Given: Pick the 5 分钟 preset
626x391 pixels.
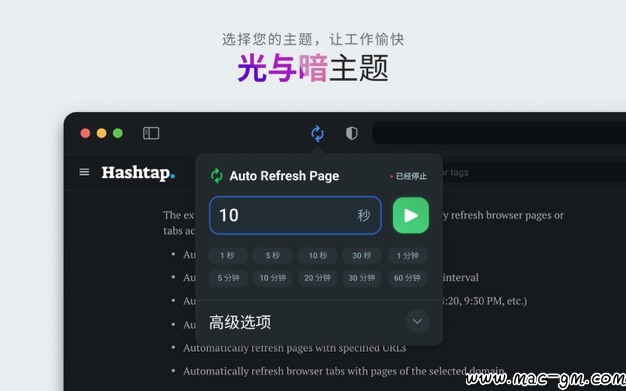Looking at the screenshot, I should point(228,278).
